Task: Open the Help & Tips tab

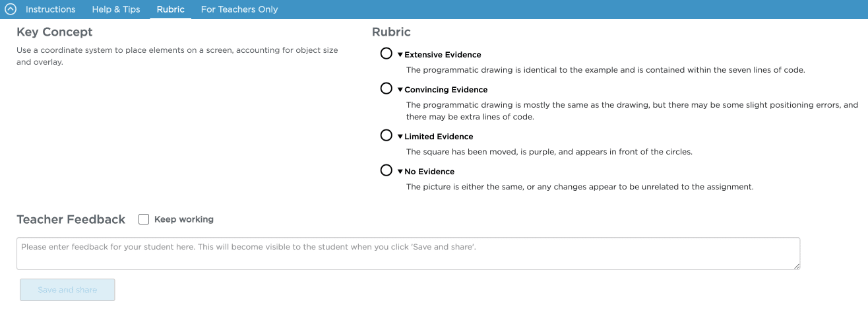Action: pyautogui.click(x=116, y=9)
